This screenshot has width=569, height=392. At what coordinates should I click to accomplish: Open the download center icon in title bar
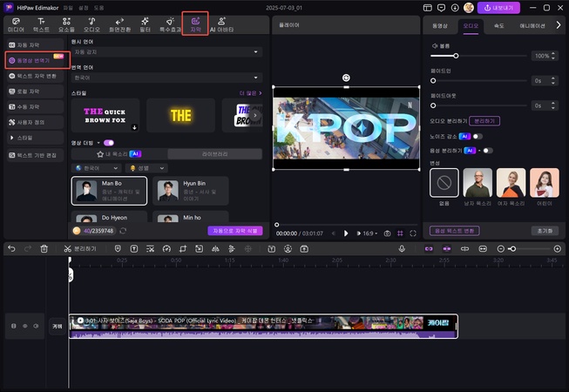click(x=455, y=8)
